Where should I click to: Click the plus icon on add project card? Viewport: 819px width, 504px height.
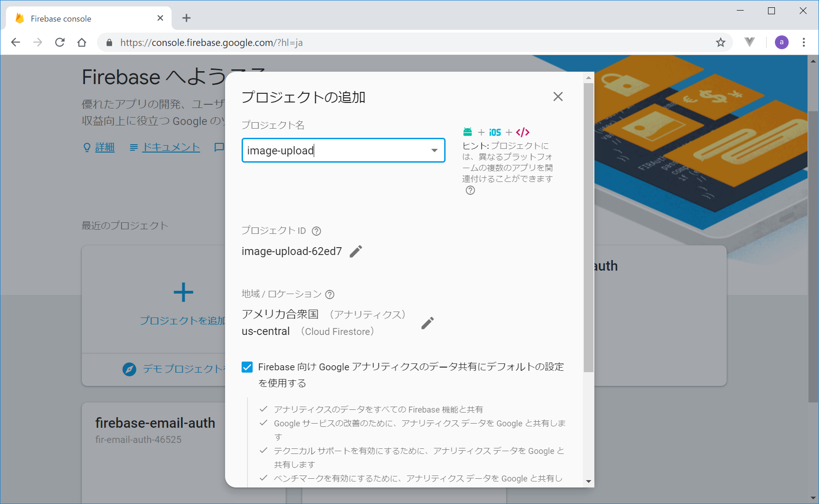[183, 292]
